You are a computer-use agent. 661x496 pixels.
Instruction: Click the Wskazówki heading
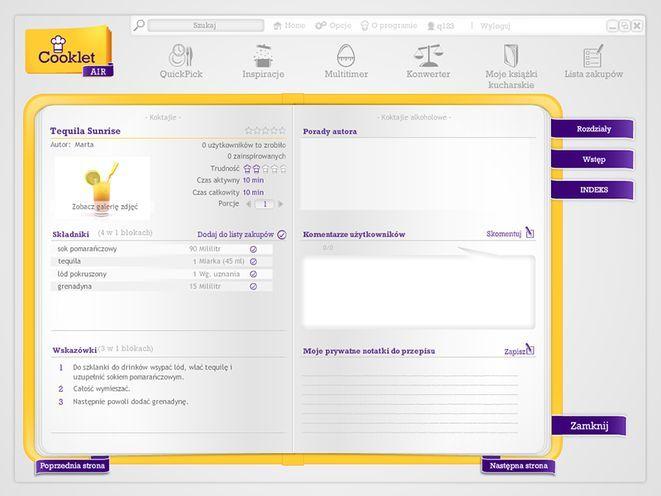point(75,350)
